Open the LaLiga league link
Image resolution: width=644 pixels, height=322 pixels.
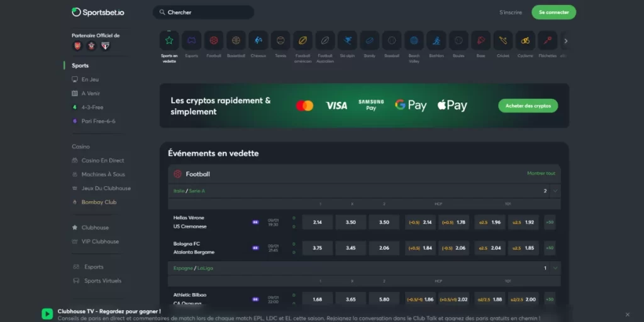coord(205,268)
